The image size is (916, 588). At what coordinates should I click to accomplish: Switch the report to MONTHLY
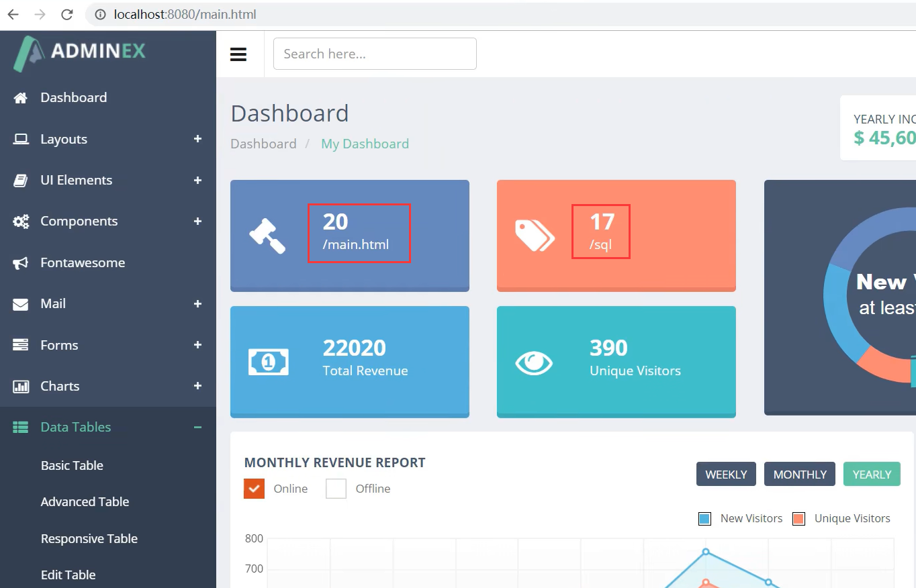click(x=800, y=474)
